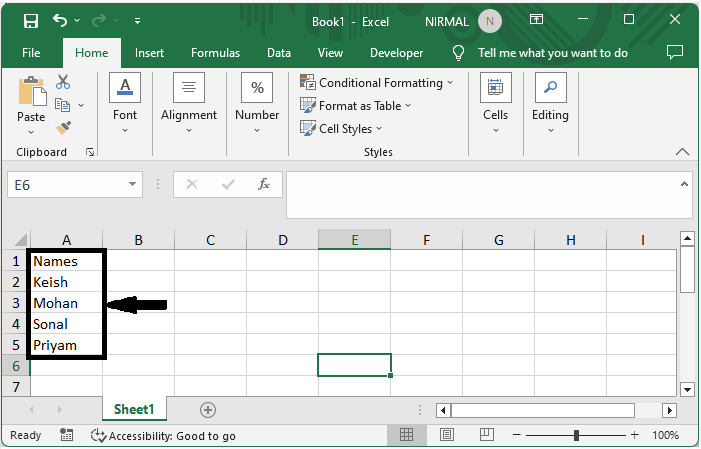Click Tell me what you want to do

pyautogui.click(x=553, y=53)
